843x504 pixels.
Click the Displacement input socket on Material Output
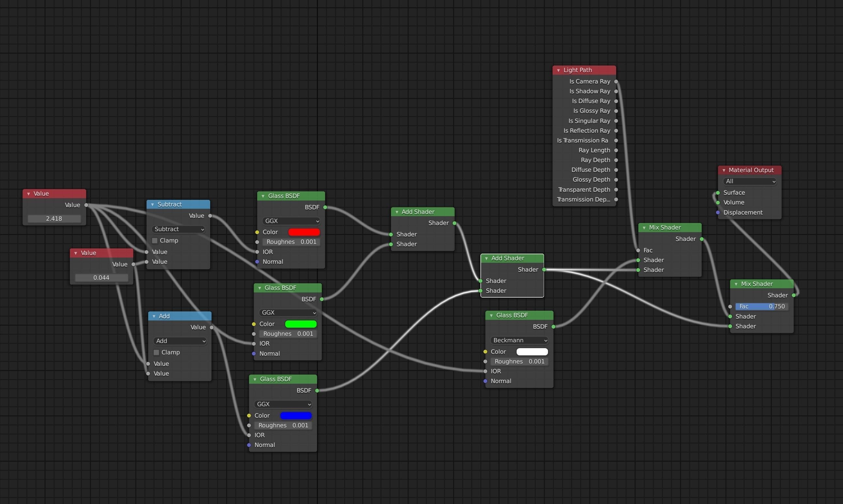[718, 213]
